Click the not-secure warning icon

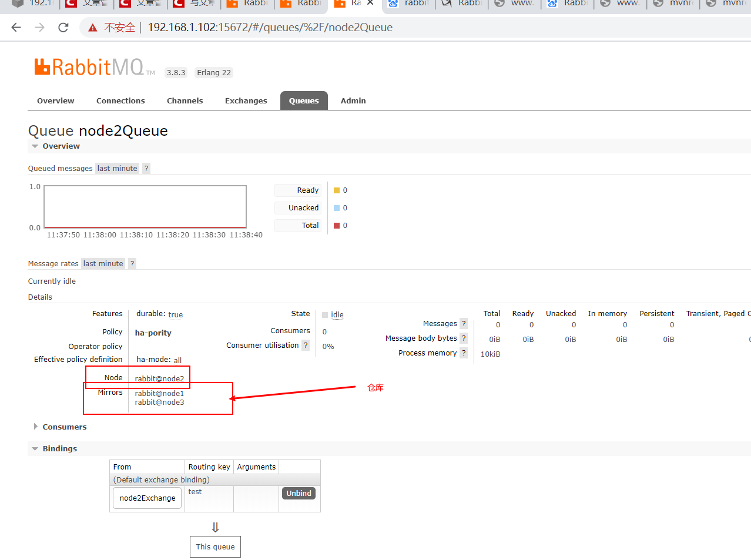pos(92,28)
